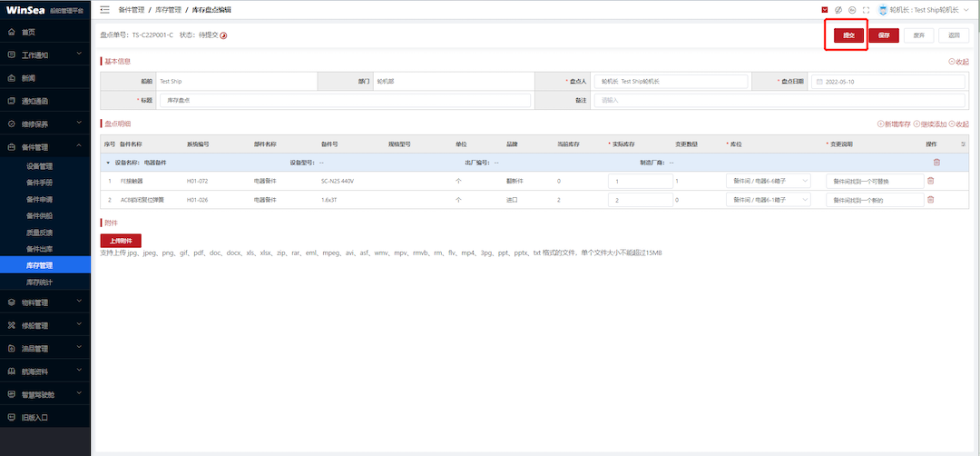
Task: Delete the 电器备件 equipment group row
Action: (x=936, y=163)
